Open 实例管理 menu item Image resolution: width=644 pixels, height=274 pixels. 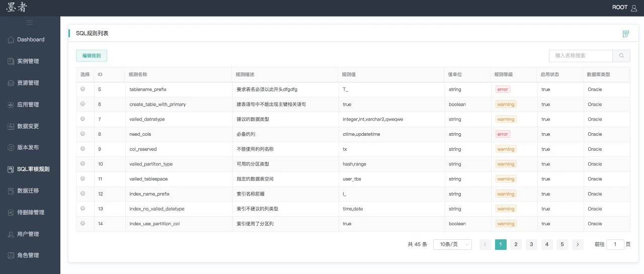pos(30,61)
